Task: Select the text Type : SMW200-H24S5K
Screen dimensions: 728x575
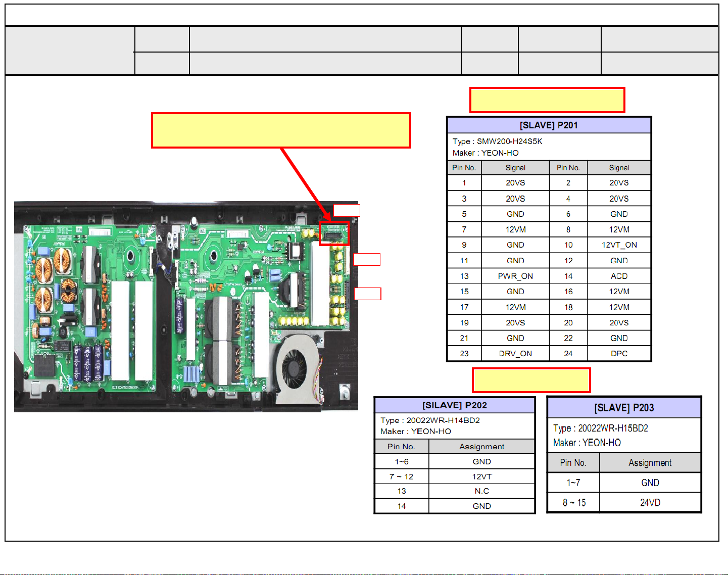Action: [x=497, y=141]
